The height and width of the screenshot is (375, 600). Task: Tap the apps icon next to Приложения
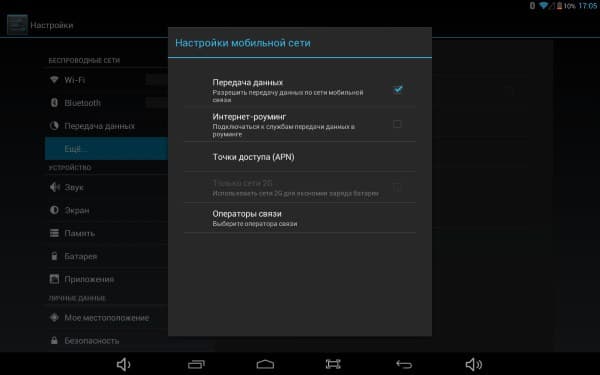coord(54,279)
